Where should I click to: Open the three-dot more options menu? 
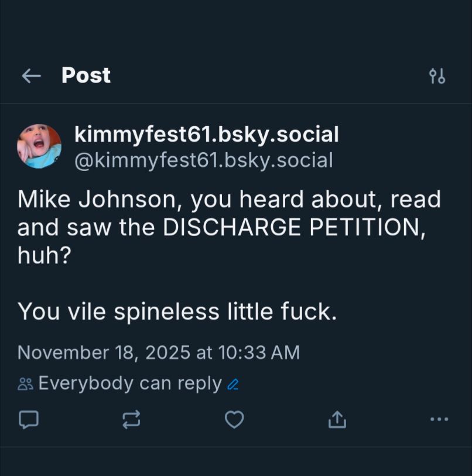click(x=439, y=419)
